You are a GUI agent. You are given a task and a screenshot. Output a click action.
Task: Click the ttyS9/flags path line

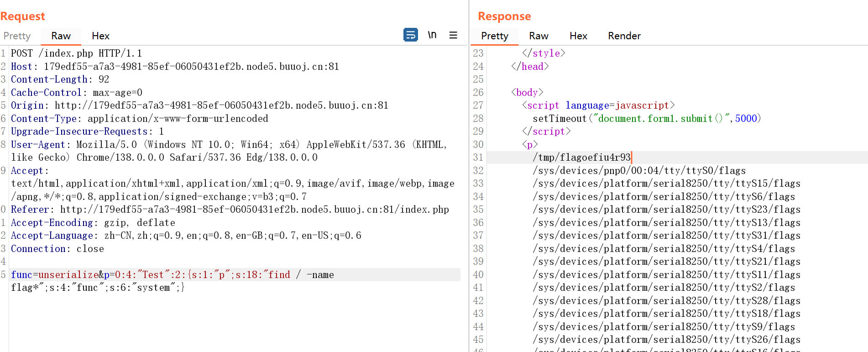tap(664, 327)
